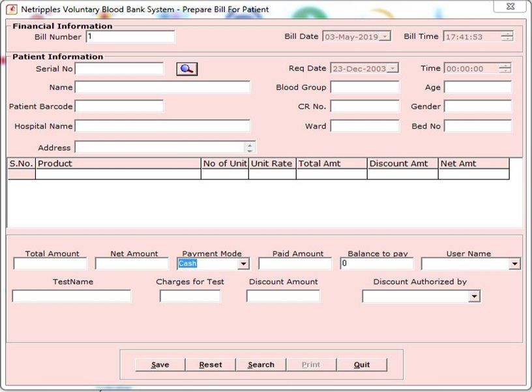532x392 pixels.
Task: Expand the Payment Mode combo box arrow
Action: tap(243, 264)
